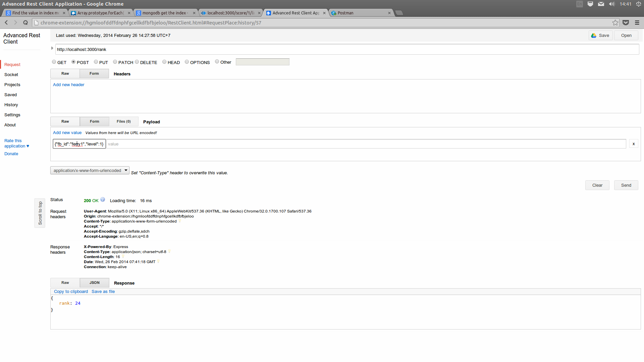Click the Rate this application link
The width and height of the screenshot is (644, 362).
point(17,143)
